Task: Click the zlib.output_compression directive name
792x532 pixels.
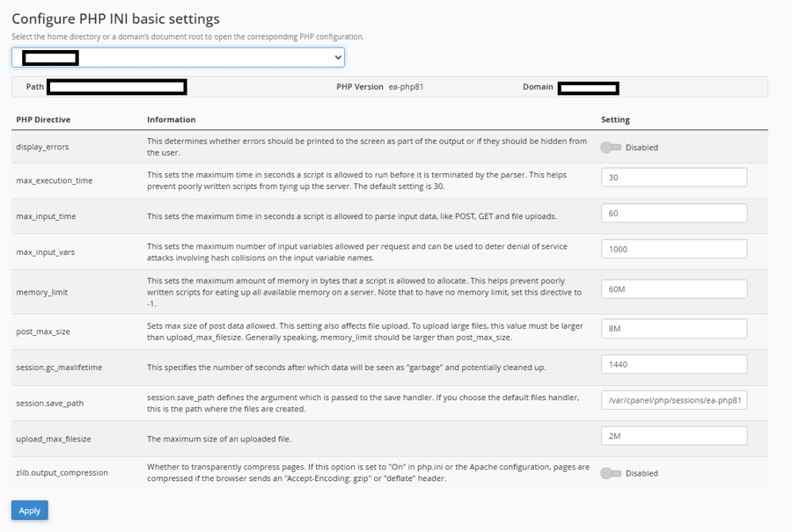Action: (x=62, y=473)
